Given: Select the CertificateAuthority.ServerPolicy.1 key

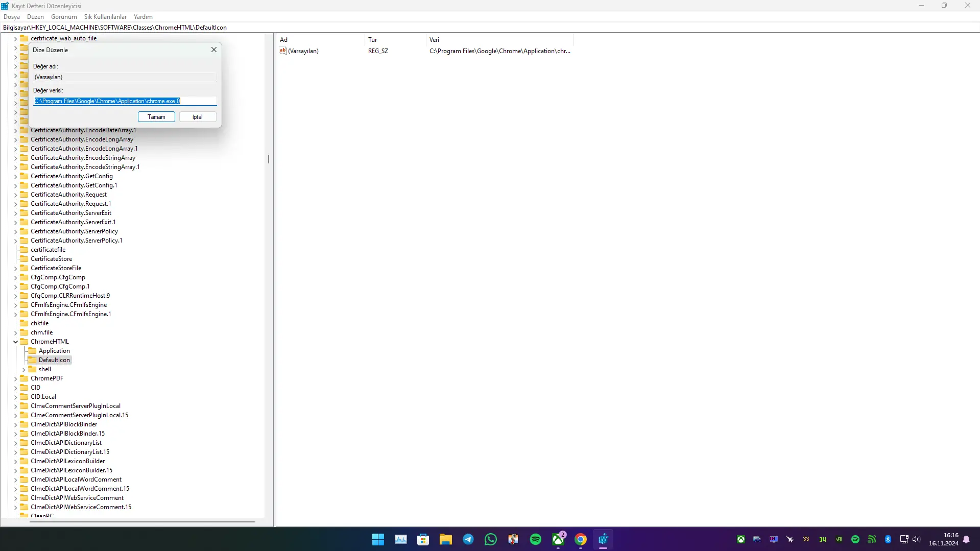Looking at the screenshot, I should tap(76, 241).
